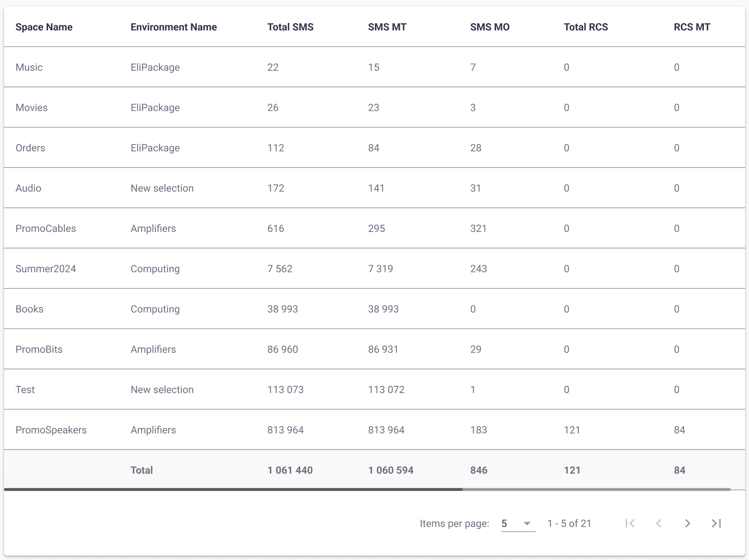Select the Music space name cell

pyautogui.click(x=29, y=67)
